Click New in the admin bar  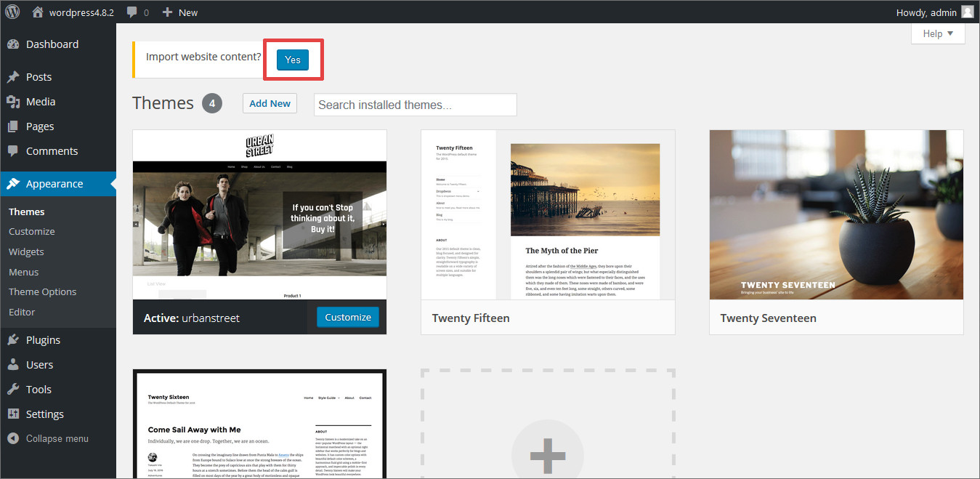pos(188,12)
